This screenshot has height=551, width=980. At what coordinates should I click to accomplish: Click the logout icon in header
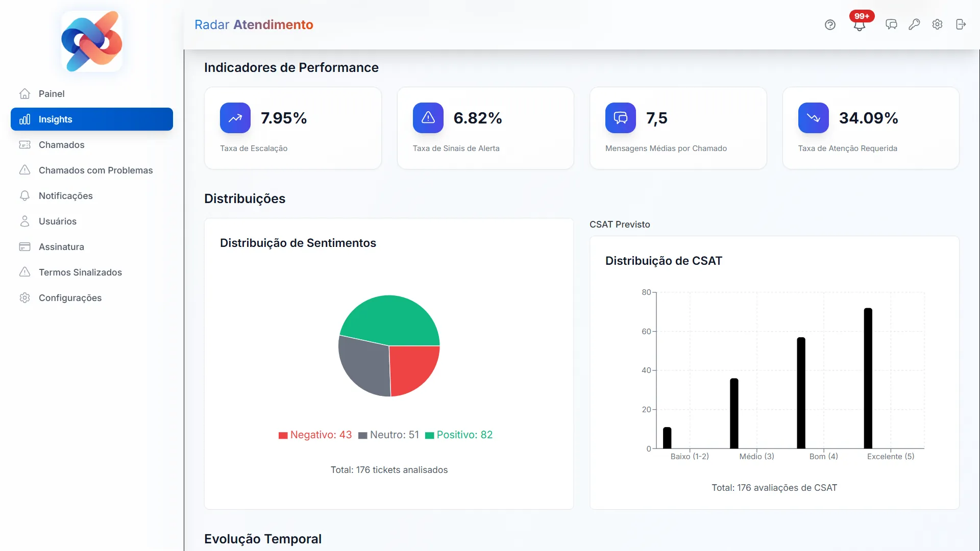961,24
